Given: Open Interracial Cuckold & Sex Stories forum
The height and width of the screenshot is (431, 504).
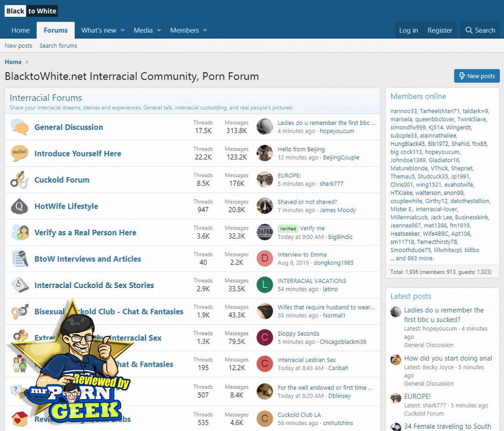Looking at the screenshot, I should [94, 285].
